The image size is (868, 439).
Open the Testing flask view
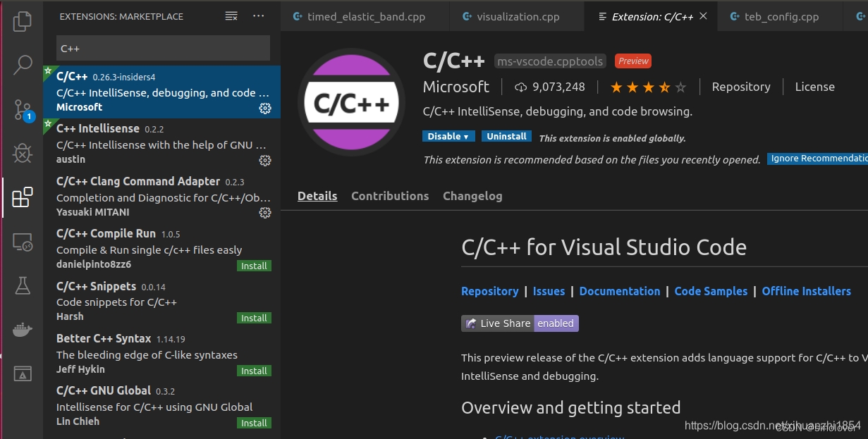[x=22, y=285]
